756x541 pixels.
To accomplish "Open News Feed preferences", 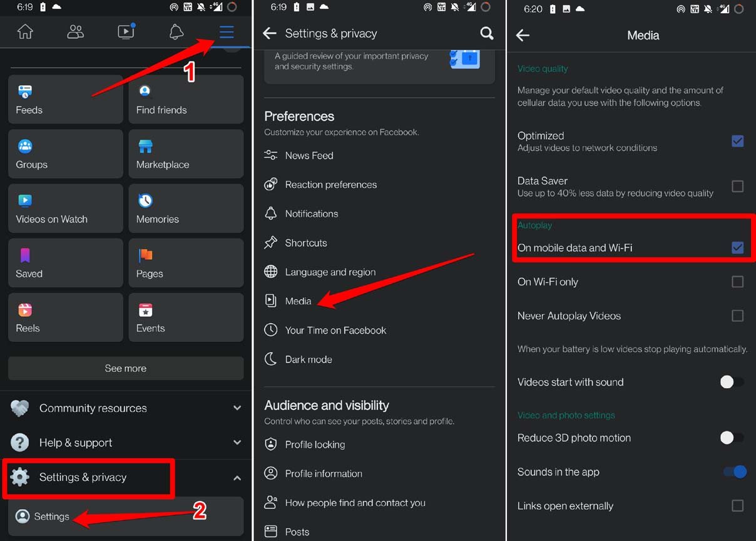I will pos(379,155).
